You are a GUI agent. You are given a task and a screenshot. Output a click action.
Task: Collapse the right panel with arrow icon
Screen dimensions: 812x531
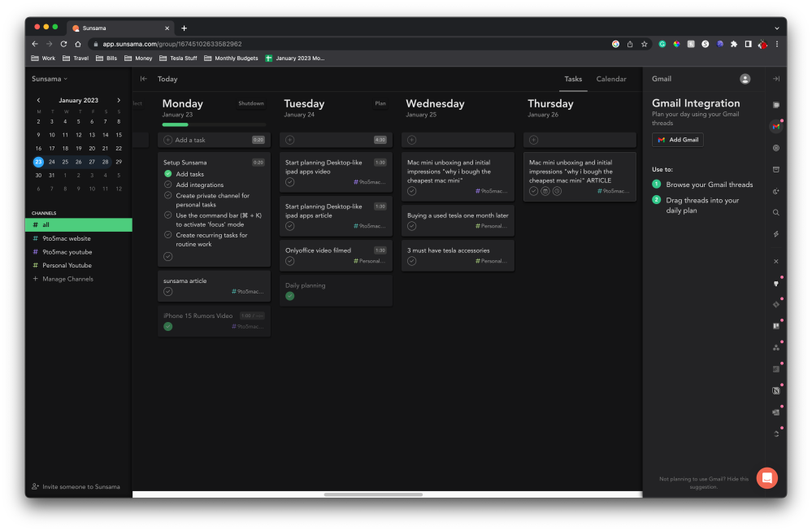coord(776,79)
